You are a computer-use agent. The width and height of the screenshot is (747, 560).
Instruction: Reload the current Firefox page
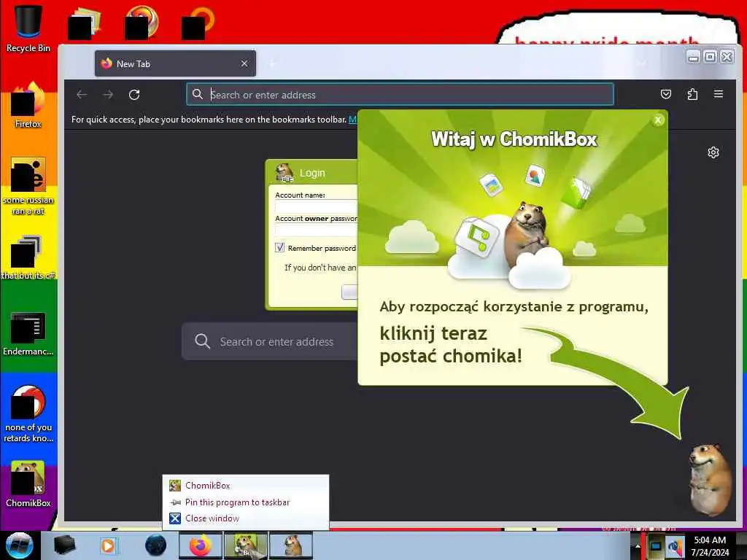pyautogui.click(x=134, y=95)
